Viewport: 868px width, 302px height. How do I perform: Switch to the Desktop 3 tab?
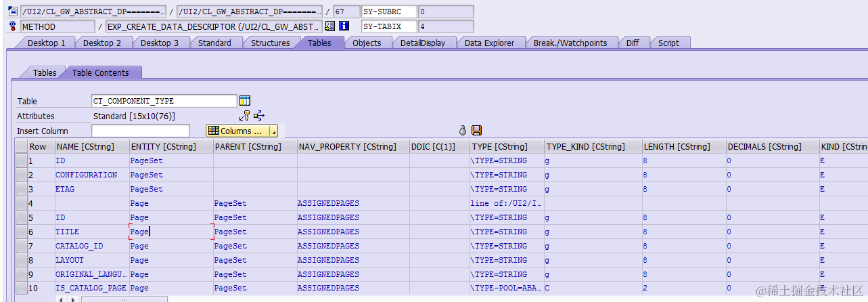[x=160, y=43]
